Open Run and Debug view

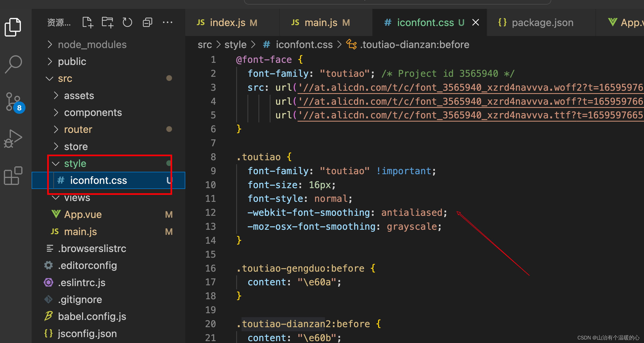(x=13, y=139)
